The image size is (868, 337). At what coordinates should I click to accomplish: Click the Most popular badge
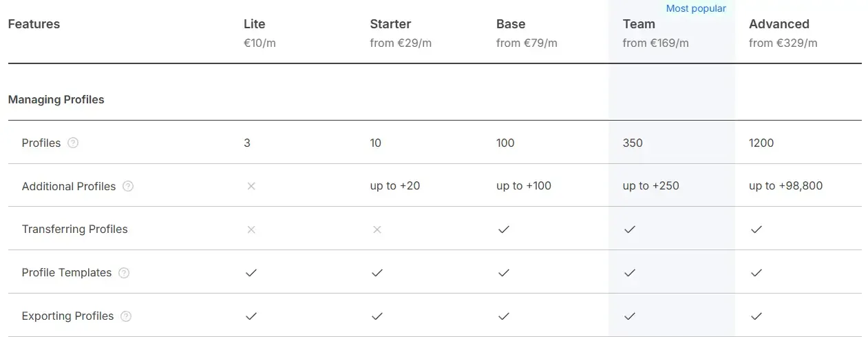click(696, 9)
